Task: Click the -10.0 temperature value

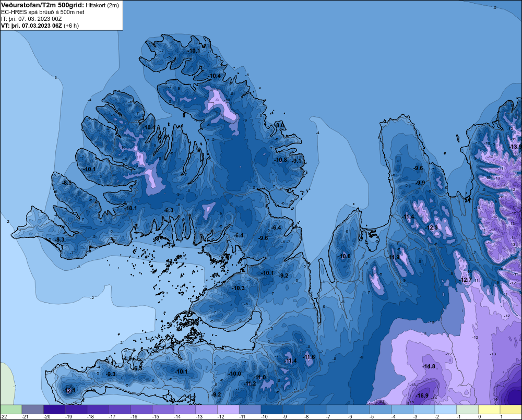Action: (234, 374)
